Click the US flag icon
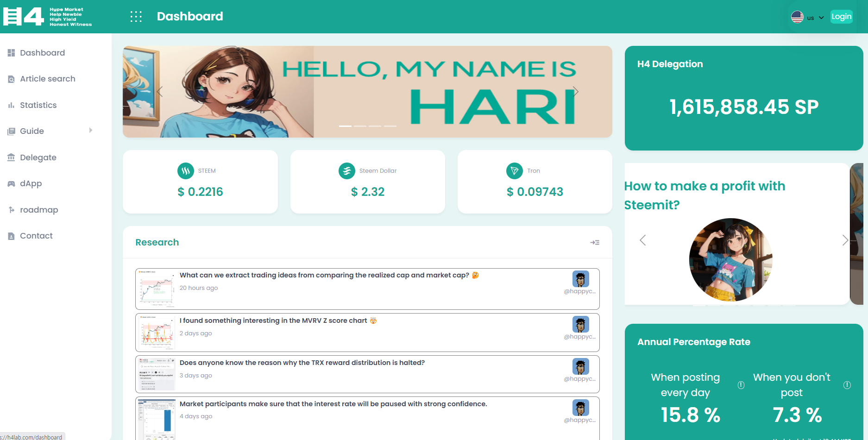Screen dimensions: 868x440 point(797,17)
